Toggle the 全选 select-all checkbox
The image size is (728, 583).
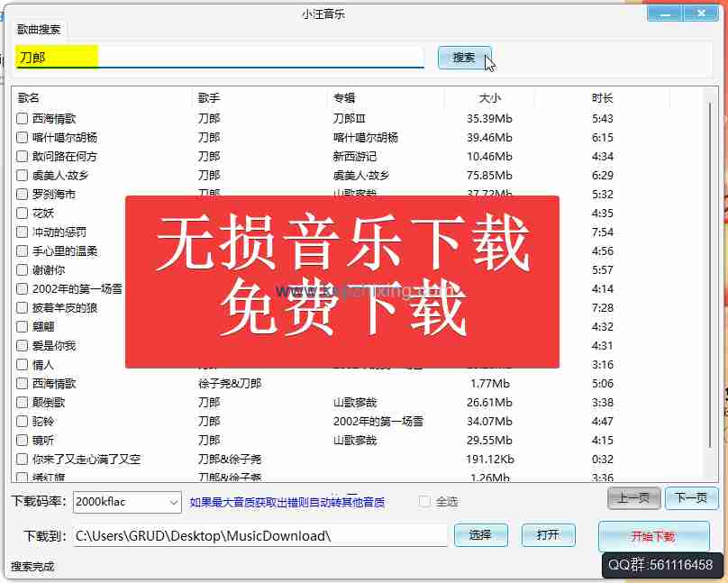(424, 502)
